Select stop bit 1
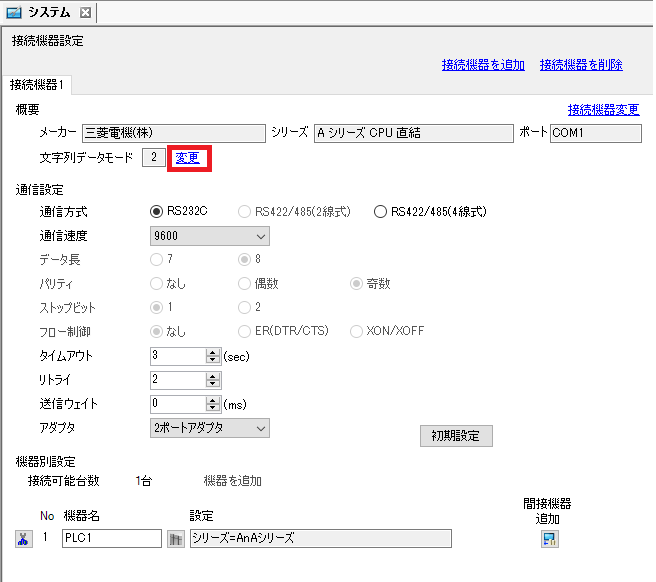Image resolution: width=656 pixels, height=582 pixels. (x=156, y=308)
